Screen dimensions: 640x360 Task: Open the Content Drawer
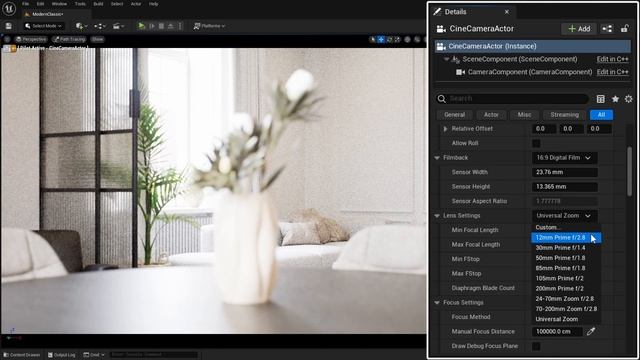coord(22,355)
